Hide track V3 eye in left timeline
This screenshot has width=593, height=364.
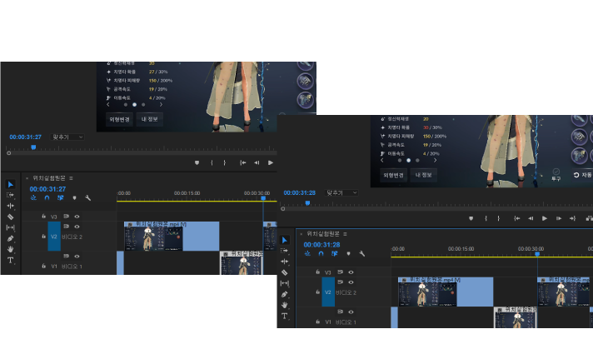[77, 217]
